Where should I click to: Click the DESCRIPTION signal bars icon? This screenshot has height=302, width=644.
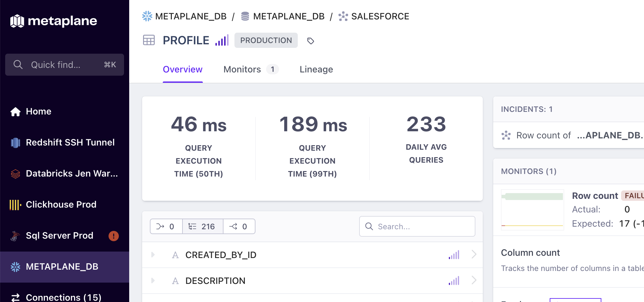(454, 281)
